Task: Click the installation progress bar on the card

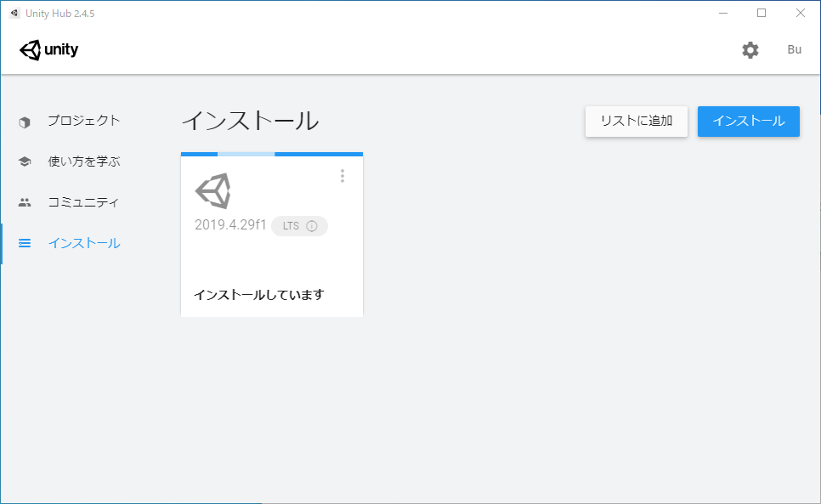Action: pos(272,154)
